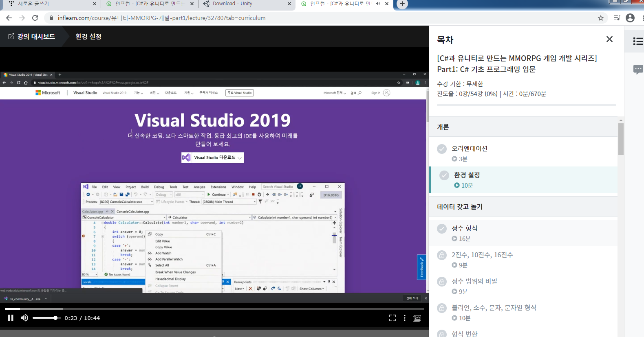Screen dimensions: 644x337
Task: Close the Download - Unity tab
Action: (x=289, y=4)
